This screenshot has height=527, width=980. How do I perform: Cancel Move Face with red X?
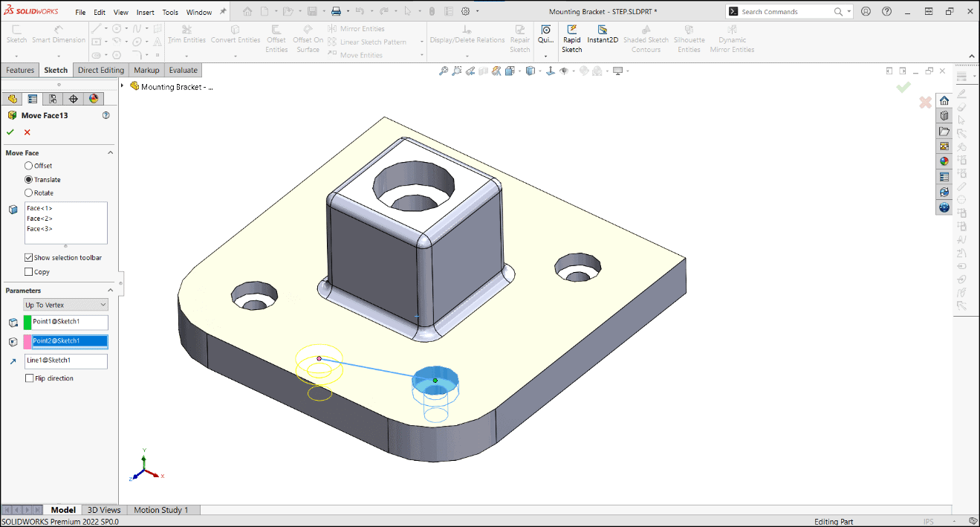pos(27,132)
